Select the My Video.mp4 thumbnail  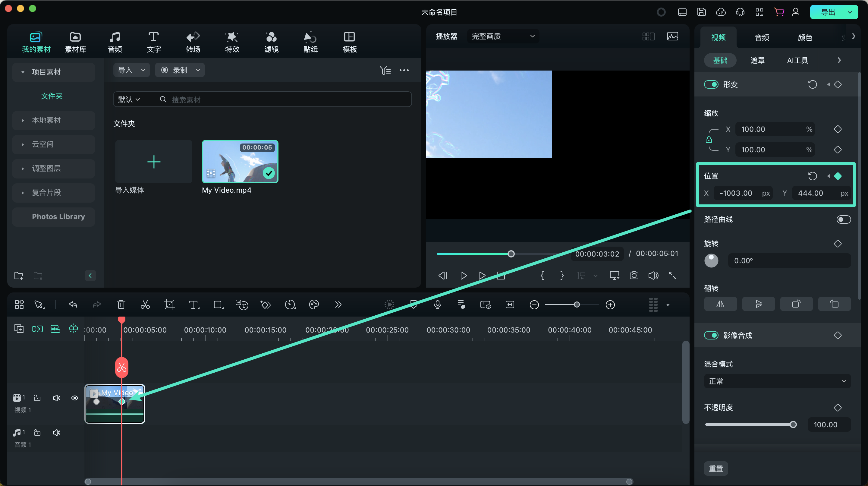click(x=240, y=161)
